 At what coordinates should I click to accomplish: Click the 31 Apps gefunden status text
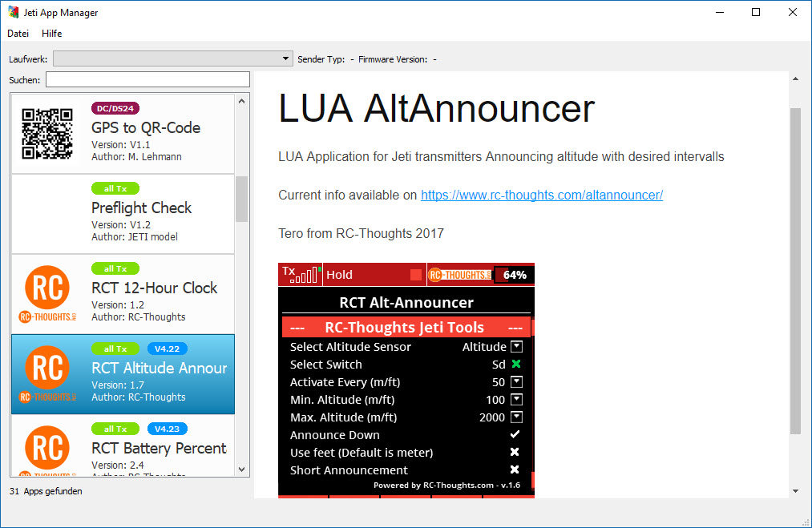tap(46, 491)
